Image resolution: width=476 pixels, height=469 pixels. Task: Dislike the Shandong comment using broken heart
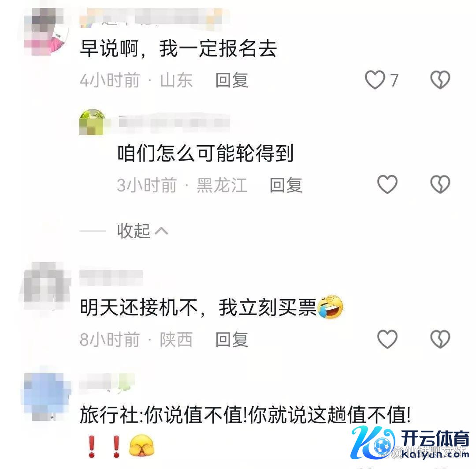click(x=440, y=80)
